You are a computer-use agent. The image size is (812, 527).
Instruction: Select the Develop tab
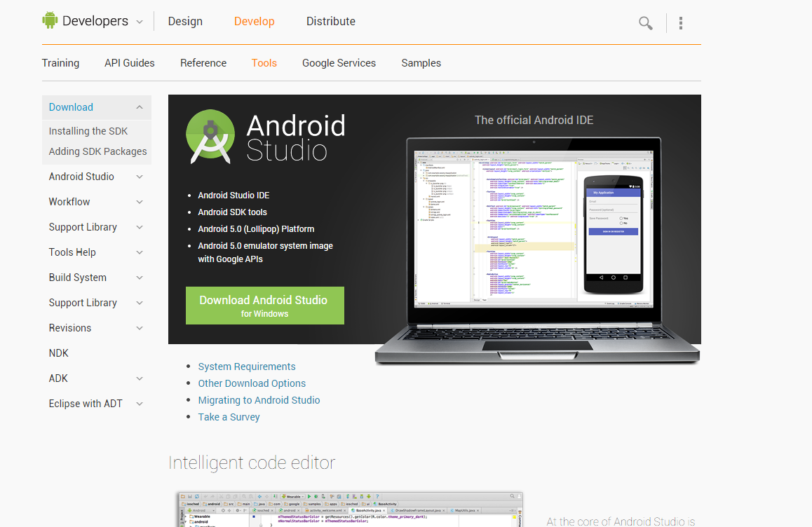pyautogui.click(x=255, y=21)
